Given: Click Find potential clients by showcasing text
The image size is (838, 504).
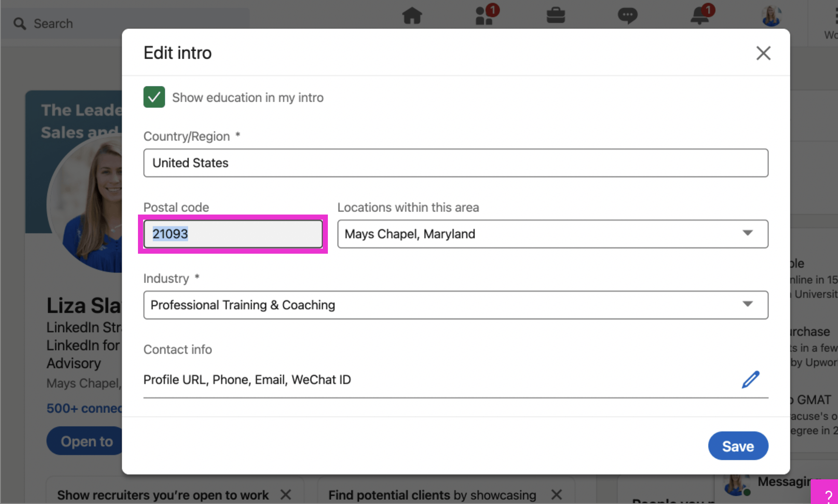Looking at the screenshot, I should pos(432,495).
